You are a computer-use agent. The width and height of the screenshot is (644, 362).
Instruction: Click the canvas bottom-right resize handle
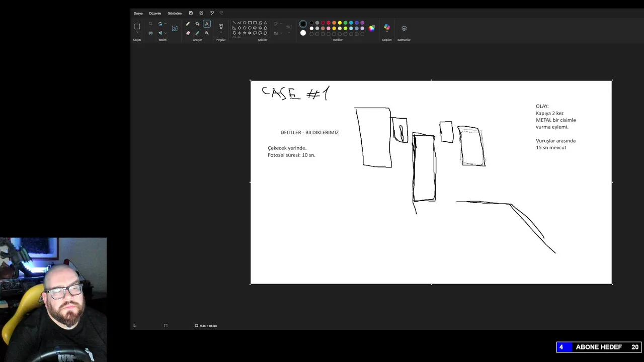(612, 284)
